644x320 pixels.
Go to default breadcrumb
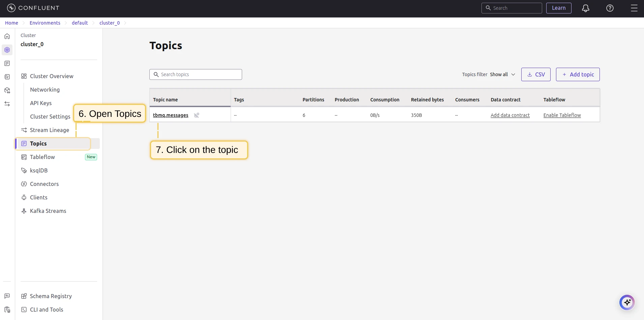(x=80, y=23)
